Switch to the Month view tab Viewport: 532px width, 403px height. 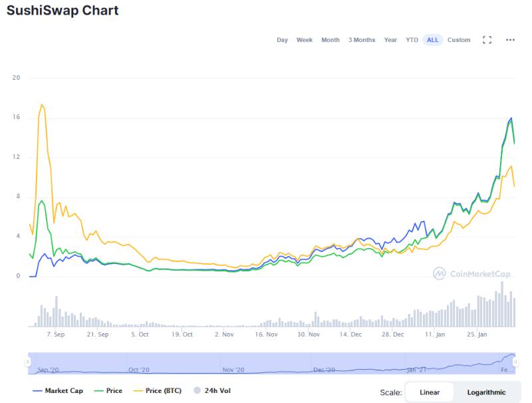click(331, 40)
